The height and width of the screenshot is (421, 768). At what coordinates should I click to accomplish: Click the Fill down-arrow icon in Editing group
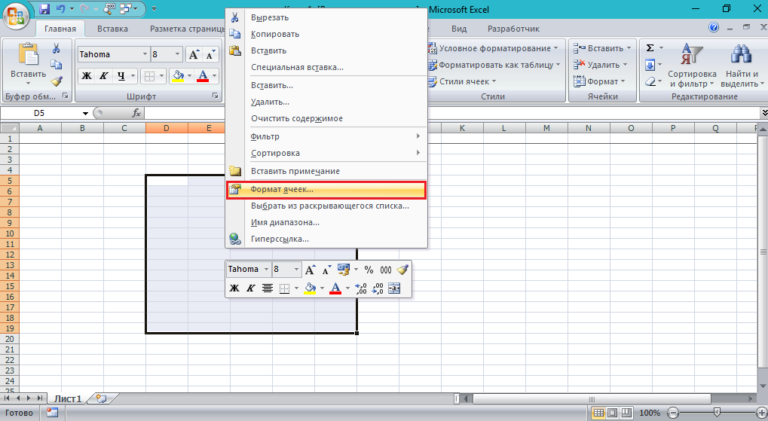650,65
